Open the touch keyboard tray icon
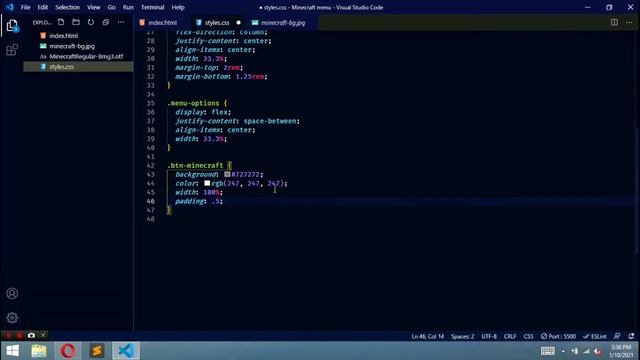 (548, 351)
